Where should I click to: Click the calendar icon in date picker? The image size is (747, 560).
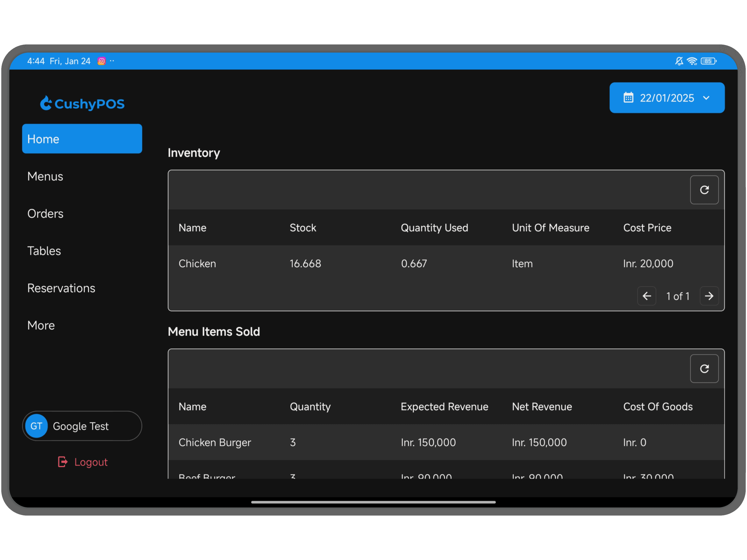[628, 98]
